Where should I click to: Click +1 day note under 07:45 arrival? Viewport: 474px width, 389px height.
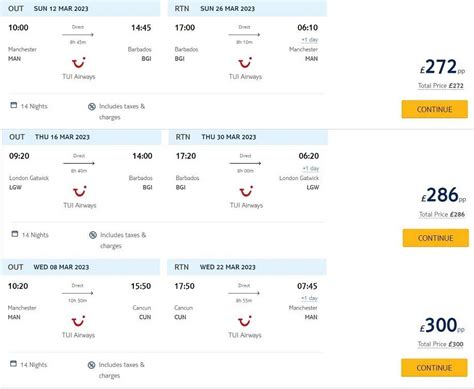309,298
